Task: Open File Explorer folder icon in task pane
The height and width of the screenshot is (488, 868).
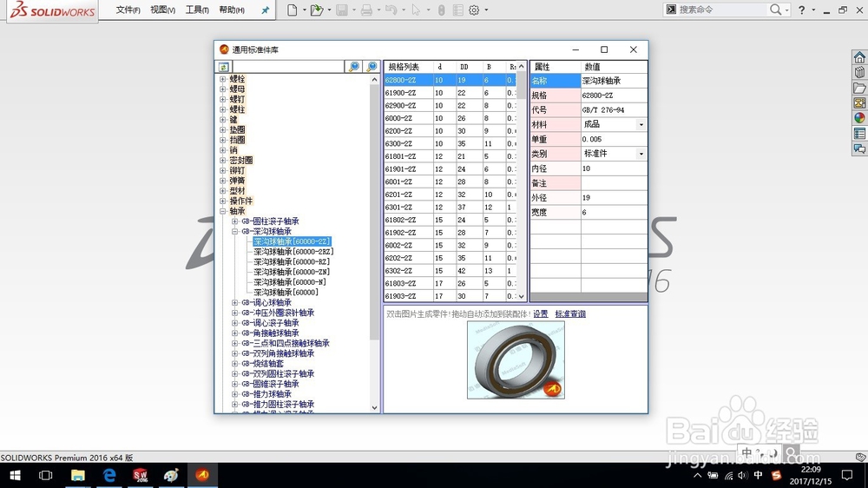Action: pyautogui.click(x=859, y=88)
